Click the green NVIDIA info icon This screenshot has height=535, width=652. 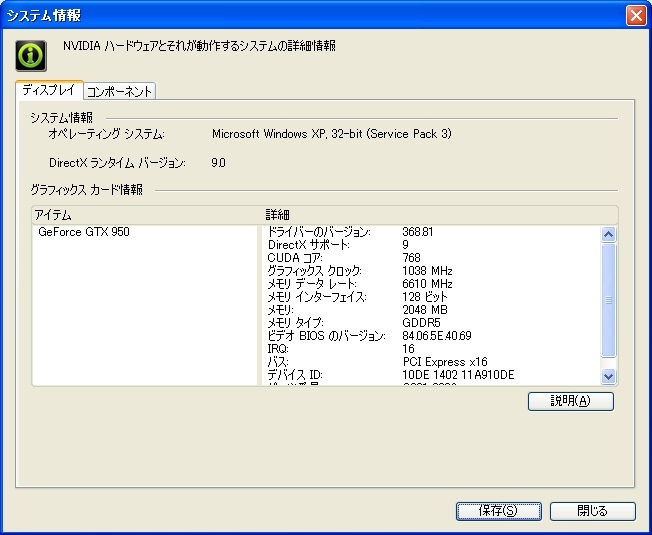(31, 56)
